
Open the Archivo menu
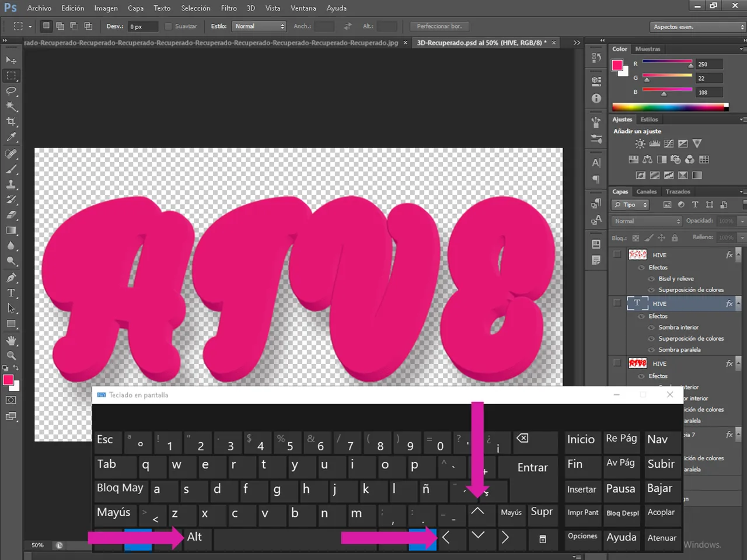39,8
